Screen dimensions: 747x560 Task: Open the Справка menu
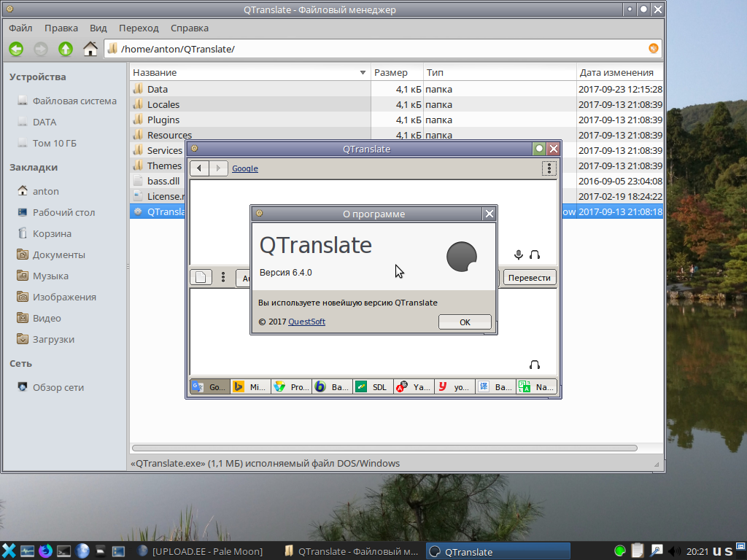click(190, 28)
